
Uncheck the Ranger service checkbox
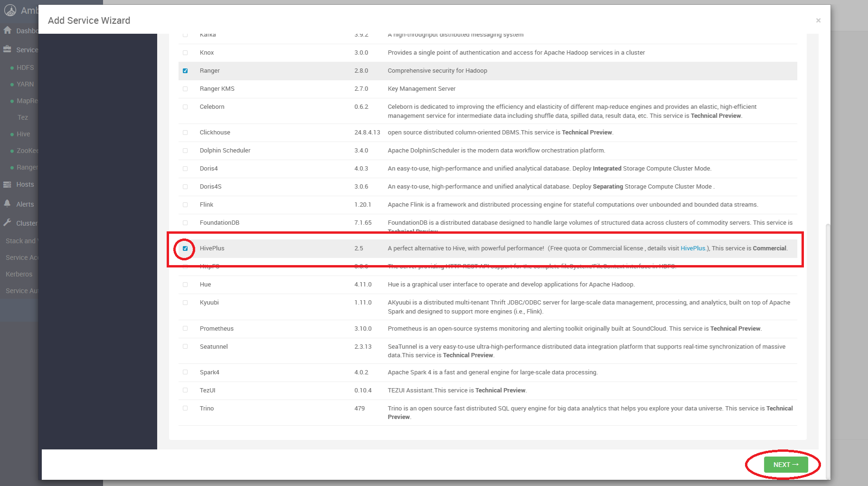185,71
